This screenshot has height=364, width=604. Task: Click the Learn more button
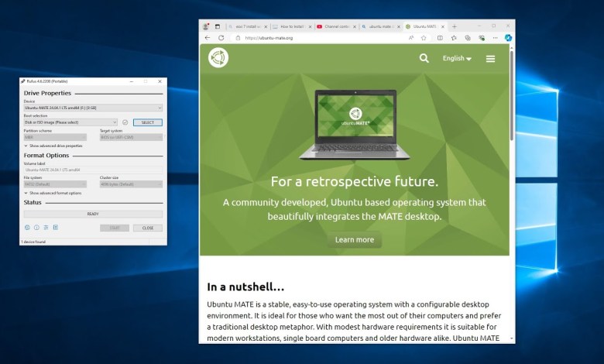coord(354,240)
